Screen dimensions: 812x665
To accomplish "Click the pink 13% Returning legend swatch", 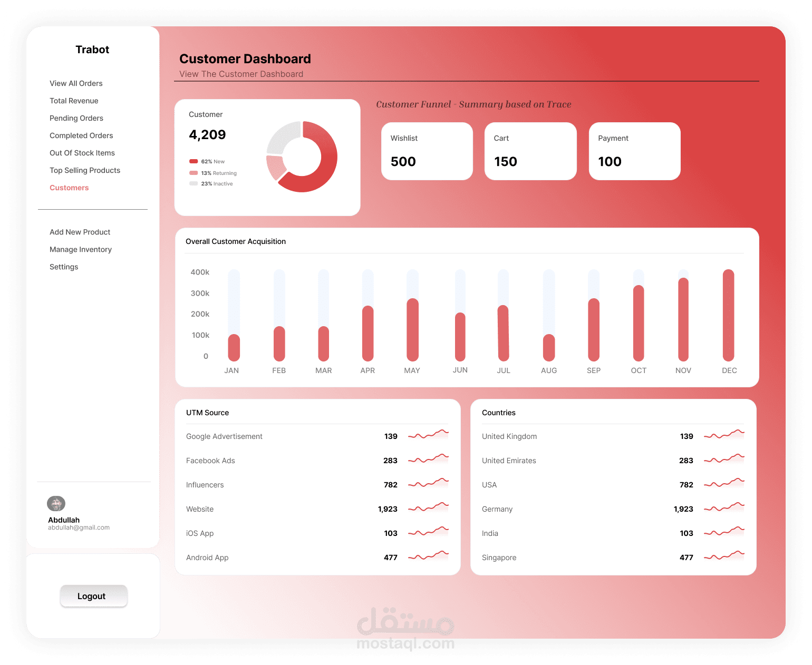I will click(x=194, y=173).
